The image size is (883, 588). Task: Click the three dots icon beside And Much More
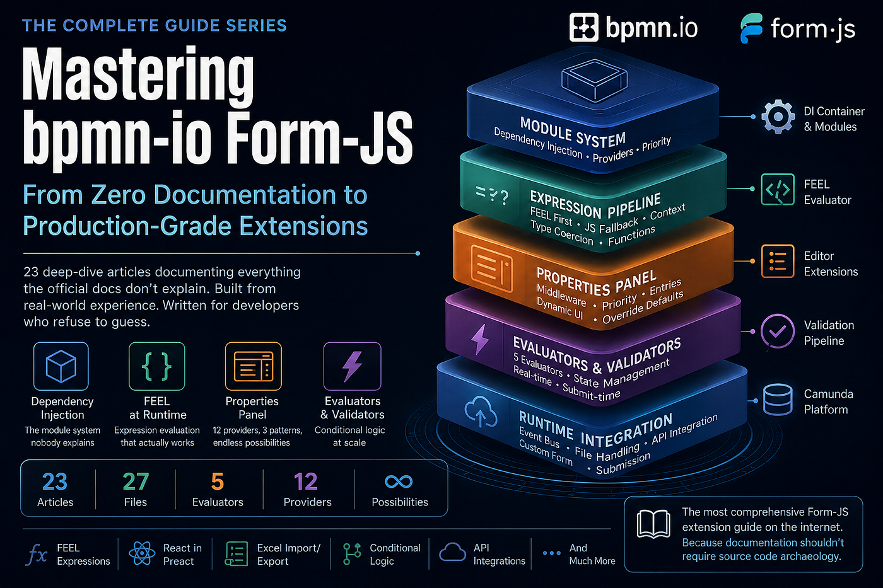point(552,553)
